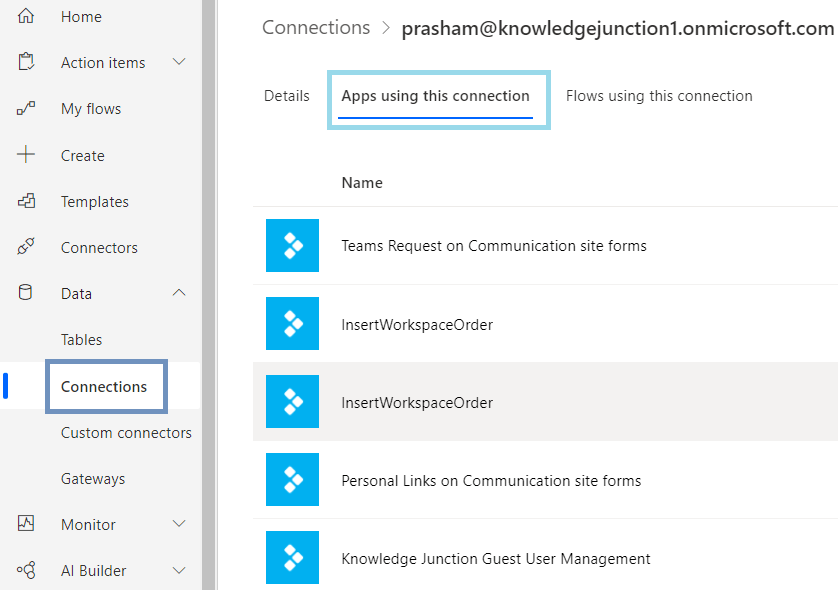Click the Templates icon in sidebar
Viewport: 838px width, 590px height.
pyautogui.click(x=27, y=201)
